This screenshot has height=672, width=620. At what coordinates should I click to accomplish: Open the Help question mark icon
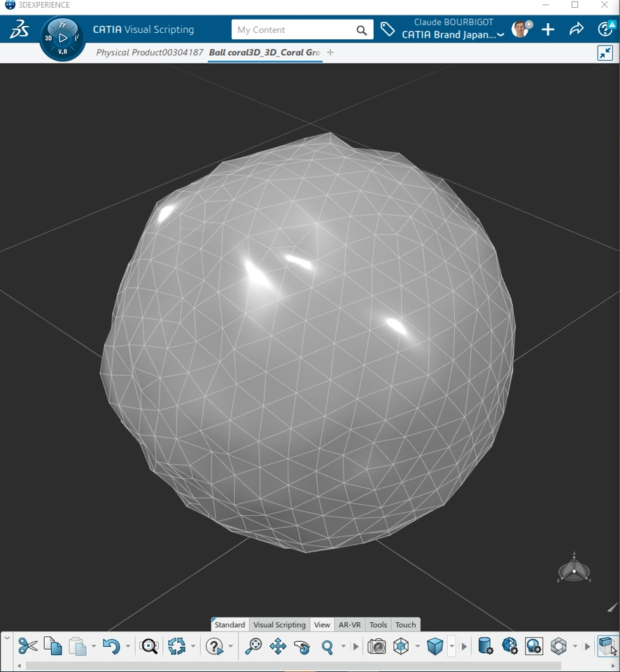pyautogui.click(x=605, y=29)
